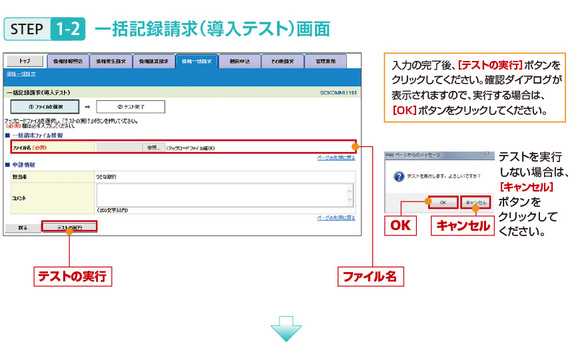Image resolution: width=580 pixels, height=364 pixels.
Task: Click ページの先頭に戻る link below コメント field
Action: [336, 218]
